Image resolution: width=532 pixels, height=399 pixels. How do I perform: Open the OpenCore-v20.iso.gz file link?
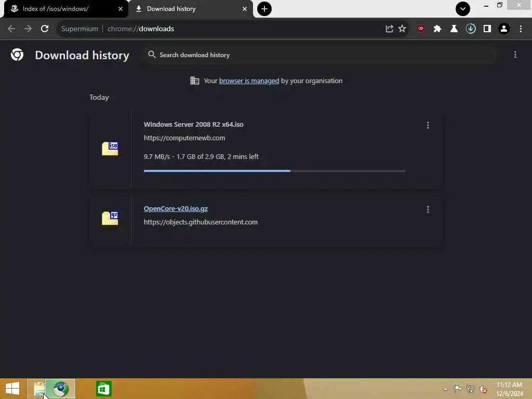coord(176,209)
